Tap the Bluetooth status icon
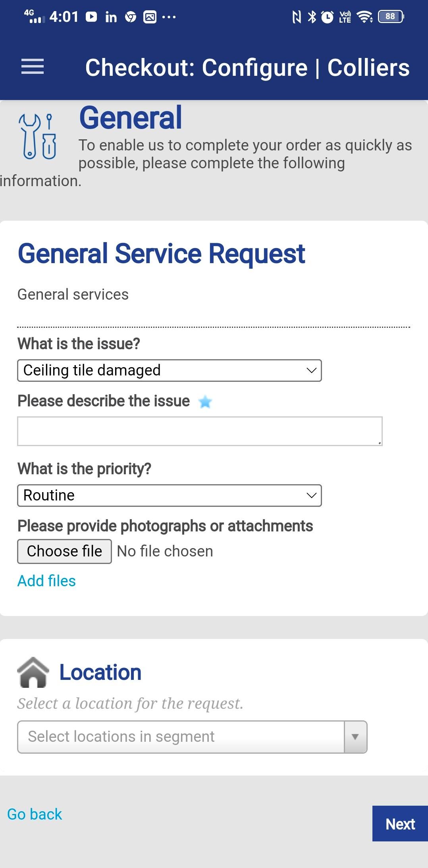Image resolution: width=428 pixels, height=868 pixels. point(312,17)
